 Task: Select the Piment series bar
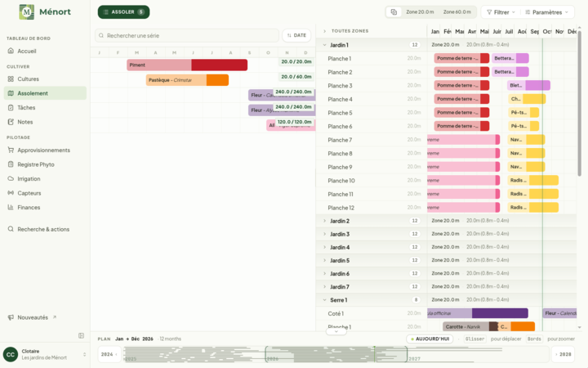coord(187,65)
